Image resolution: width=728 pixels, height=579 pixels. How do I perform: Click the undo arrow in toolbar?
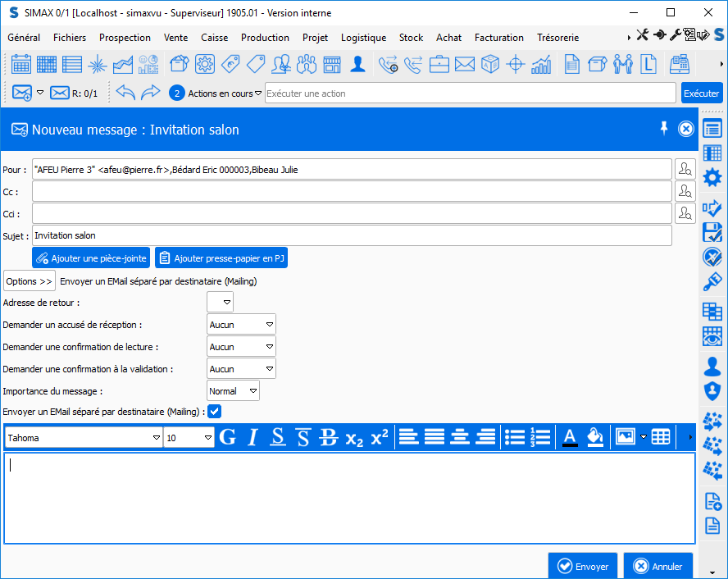coord(125,93)
